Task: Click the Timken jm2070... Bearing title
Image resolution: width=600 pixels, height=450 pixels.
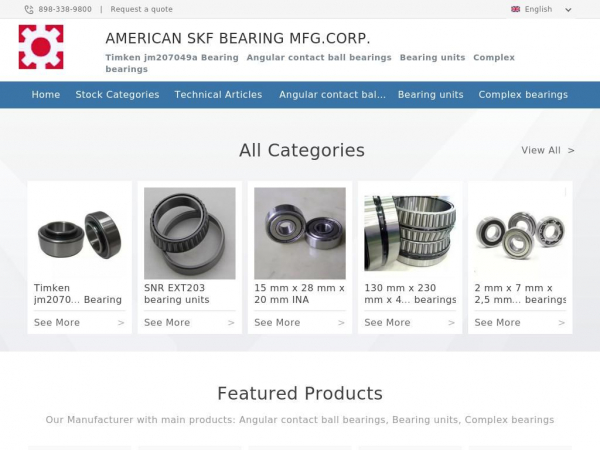Action: 78,294
